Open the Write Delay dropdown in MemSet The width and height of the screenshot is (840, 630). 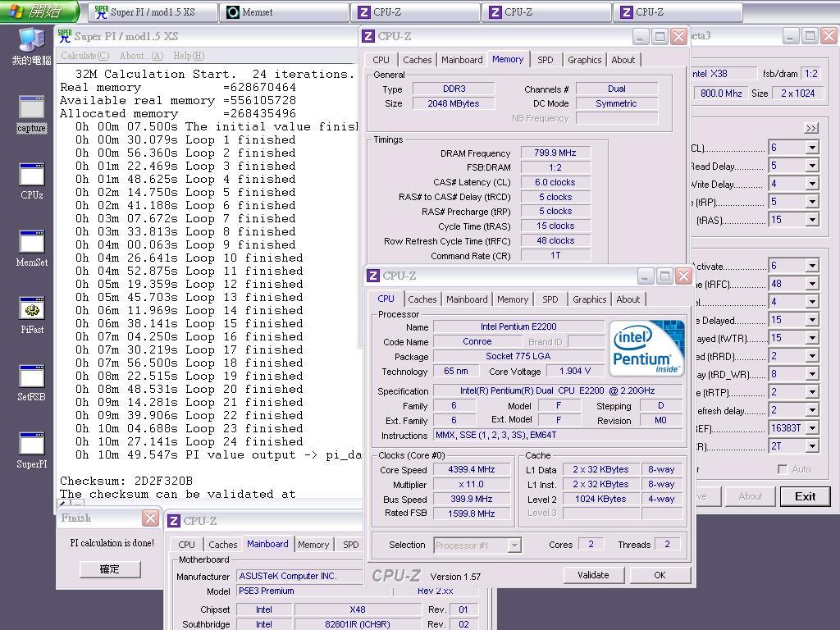(813, 184)
